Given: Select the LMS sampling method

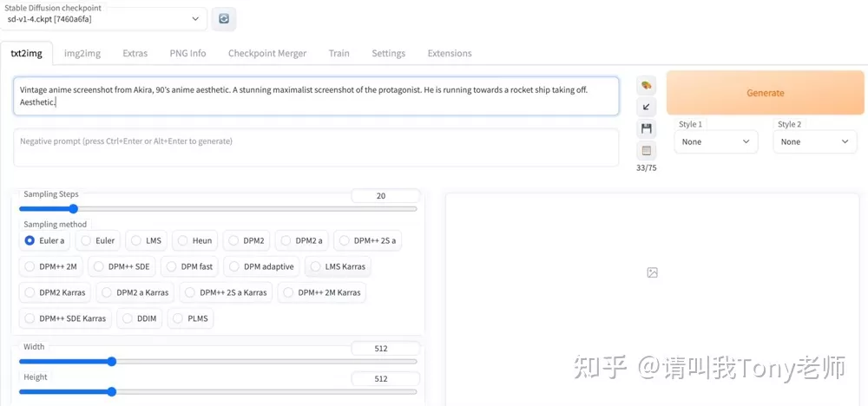Looking at the screenshot, I should [147, 240].
